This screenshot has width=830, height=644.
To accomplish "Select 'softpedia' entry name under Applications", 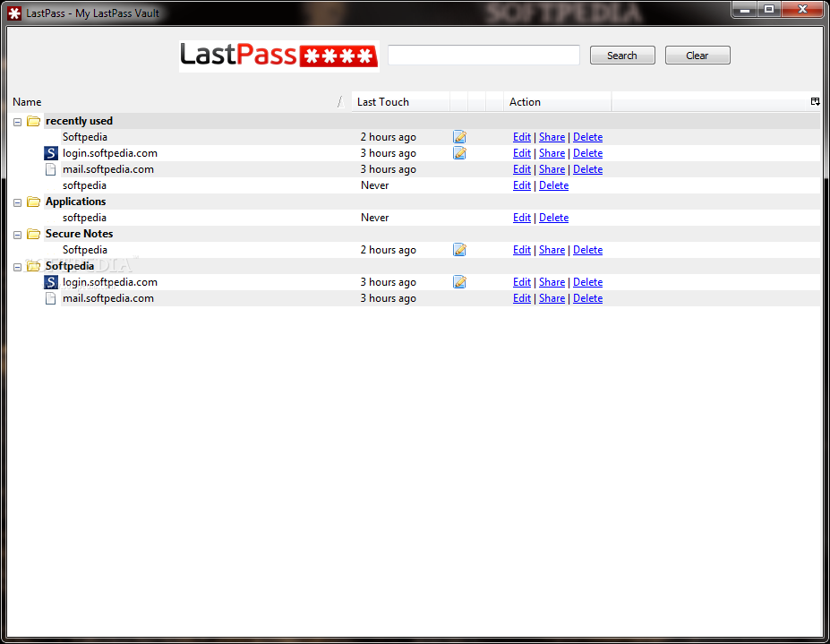I will pos(84,218).
